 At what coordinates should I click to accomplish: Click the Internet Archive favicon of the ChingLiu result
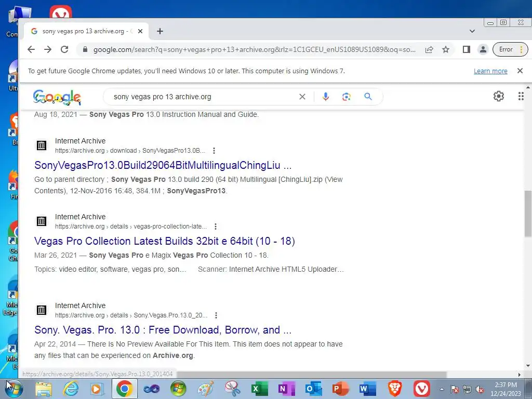[42, 145]
